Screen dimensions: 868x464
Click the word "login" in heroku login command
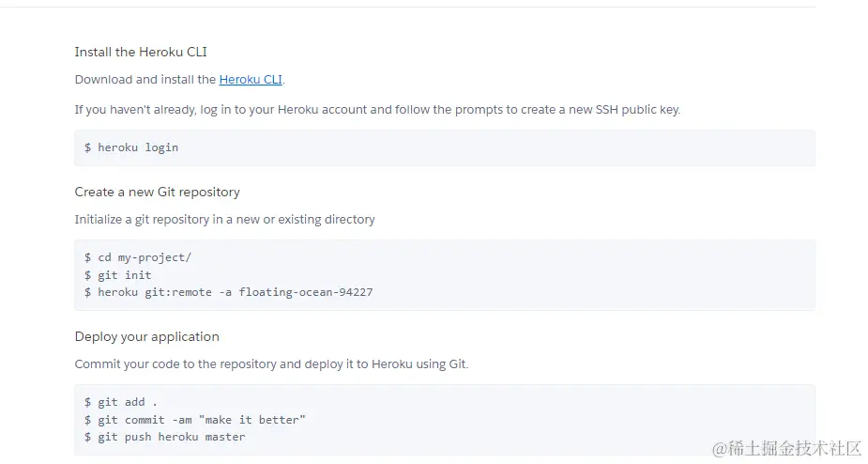[161, 147]
